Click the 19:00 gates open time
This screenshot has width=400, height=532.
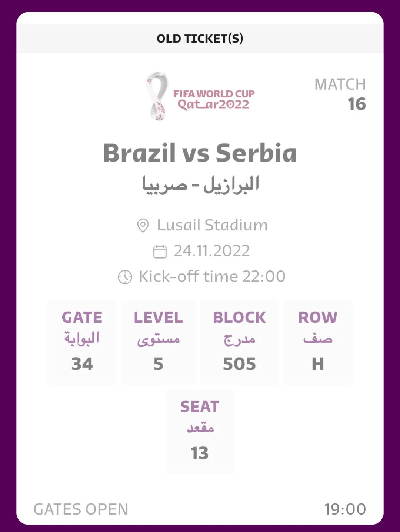345,509
